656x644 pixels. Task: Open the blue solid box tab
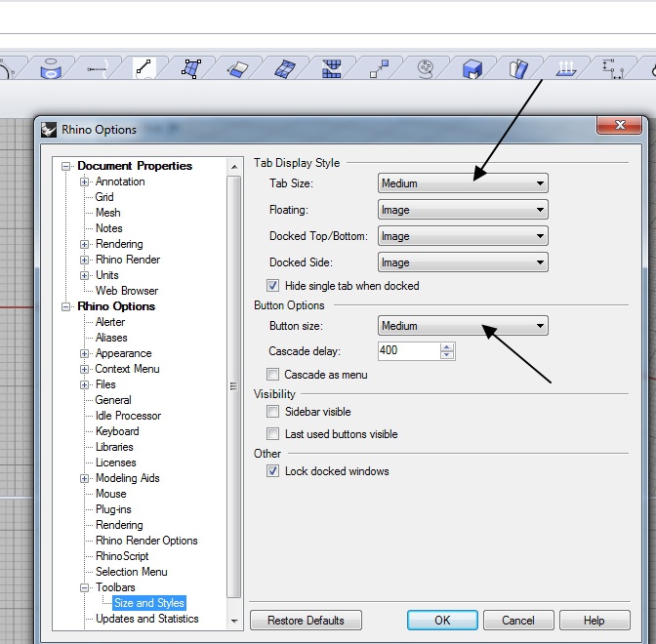472,68
